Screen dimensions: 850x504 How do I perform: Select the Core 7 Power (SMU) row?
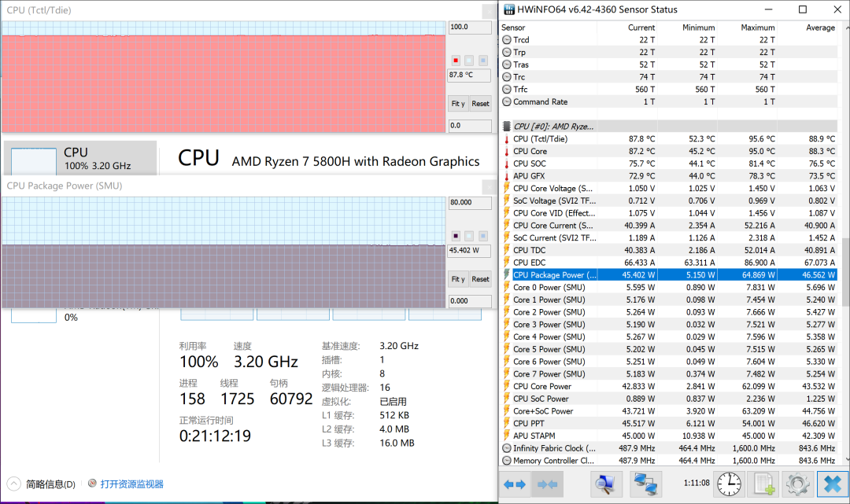(x=668, y=374)
